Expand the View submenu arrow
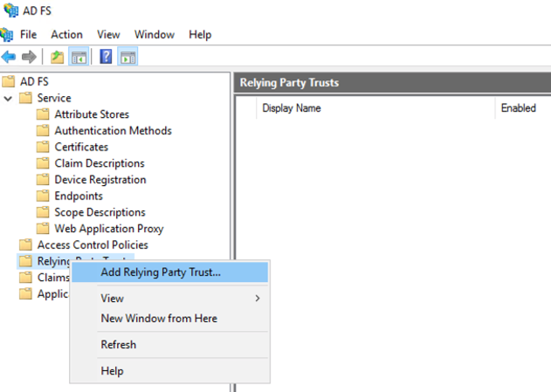 [257, 299]
